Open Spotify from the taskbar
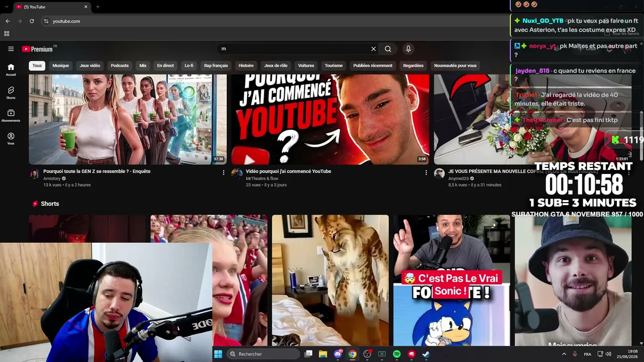Image resolution: width=644 pixels, height=362 pixels. point(396,354)
